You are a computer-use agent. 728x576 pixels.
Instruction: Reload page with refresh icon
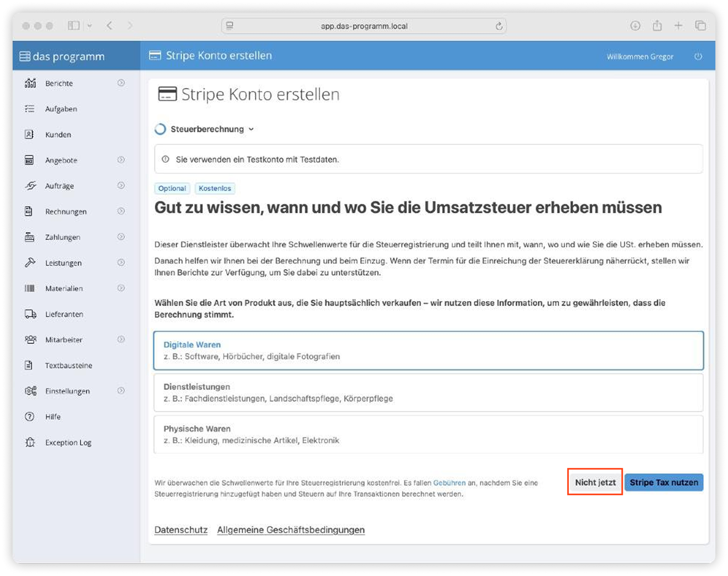(x=499, y=26)
